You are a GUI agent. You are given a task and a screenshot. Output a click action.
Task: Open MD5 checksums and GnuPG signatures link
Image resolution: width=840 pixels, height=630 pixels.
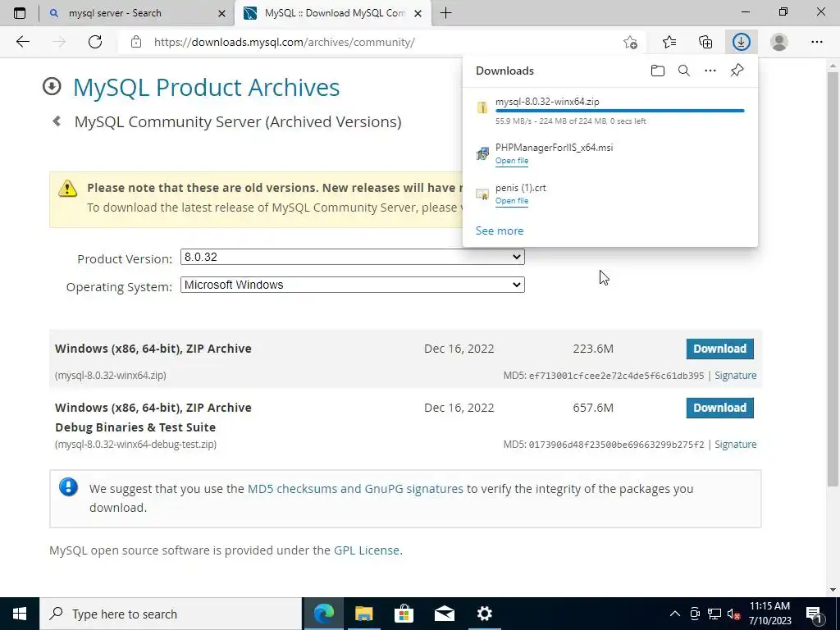[355, 489]
